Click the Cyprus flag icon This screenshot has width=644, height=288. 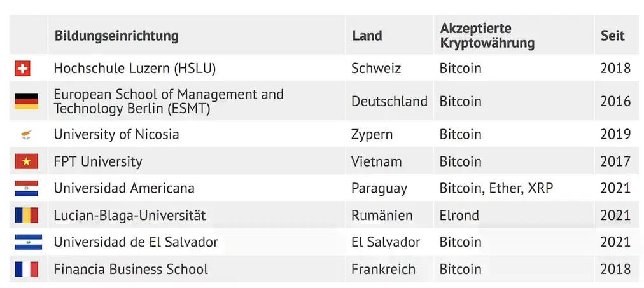[x=26, y=135]
